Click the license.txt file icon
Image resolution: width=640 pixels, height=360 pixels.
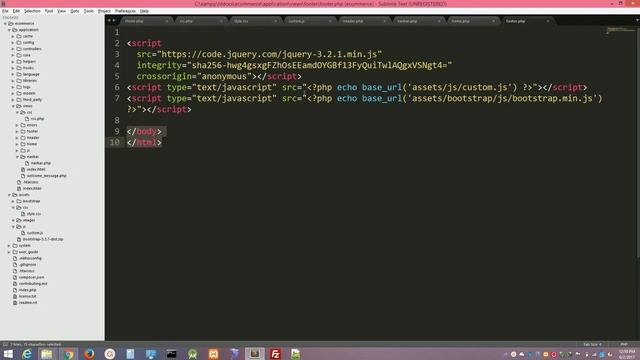click(x=15, y=296)
